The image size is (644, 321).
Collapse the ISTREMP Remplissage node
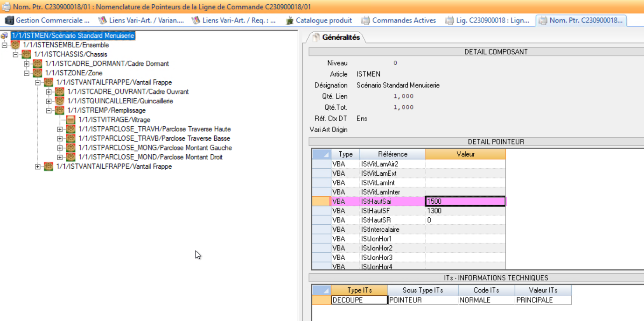(49, 111)
